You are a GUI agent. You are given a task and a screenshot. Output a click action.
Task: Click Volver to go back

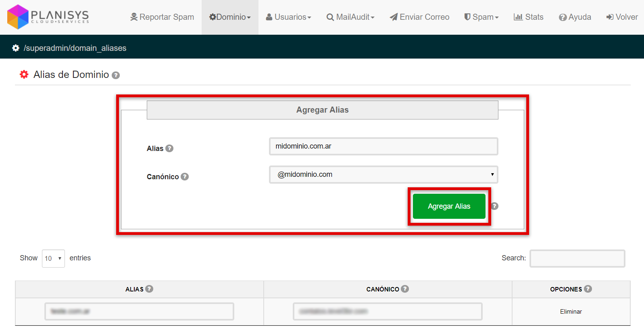622,17
